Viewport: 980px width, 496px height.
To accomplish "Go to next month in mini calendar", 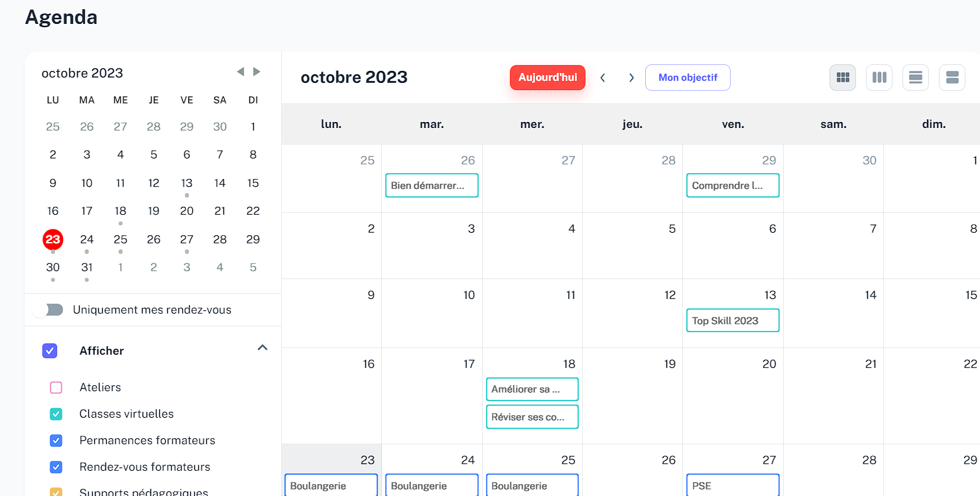I will 257,72.
